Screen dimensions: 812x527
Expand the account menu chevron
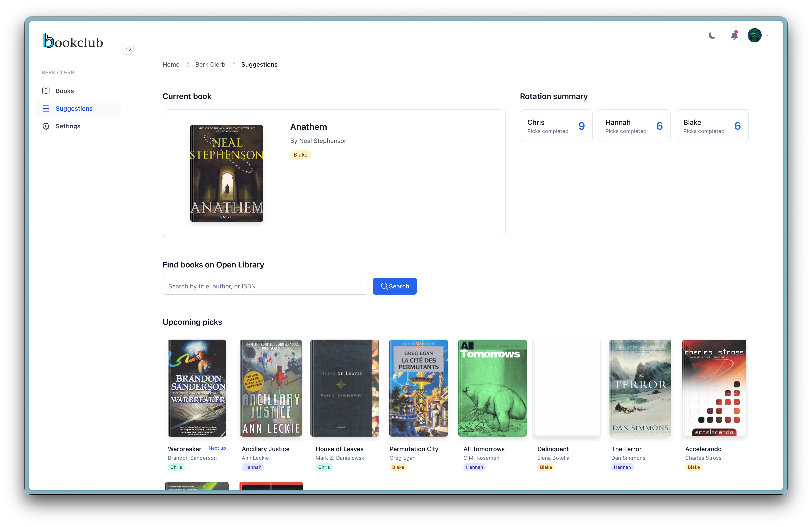[x=767, y=36]
